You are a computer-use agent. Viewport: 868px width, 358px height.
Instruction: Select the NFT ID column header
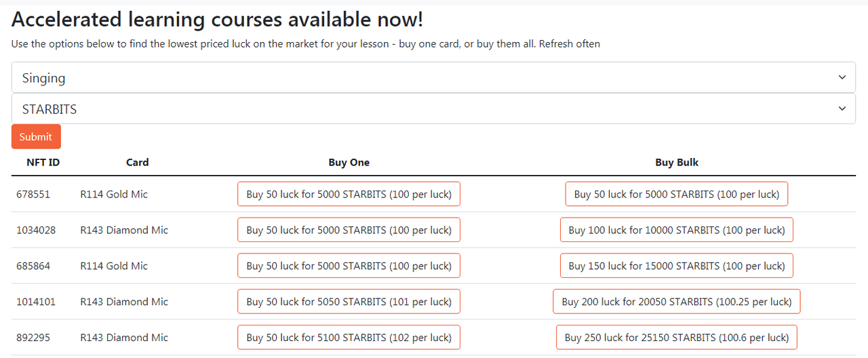coord(43,162)
